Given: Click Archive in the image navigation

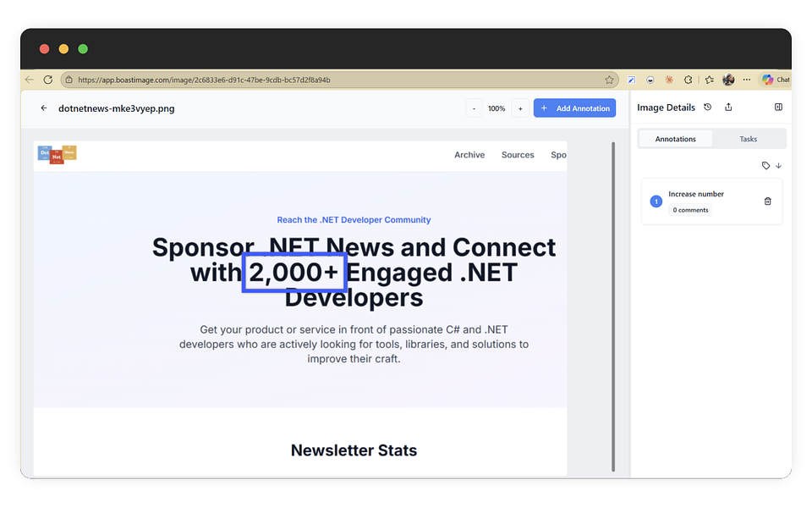Looking at the screenshot, I should [469, 155].
